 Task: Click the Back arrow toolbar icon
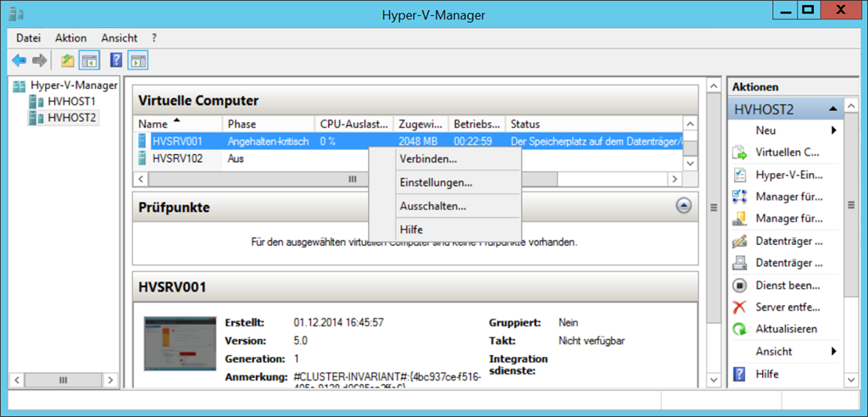pos(19,60)
